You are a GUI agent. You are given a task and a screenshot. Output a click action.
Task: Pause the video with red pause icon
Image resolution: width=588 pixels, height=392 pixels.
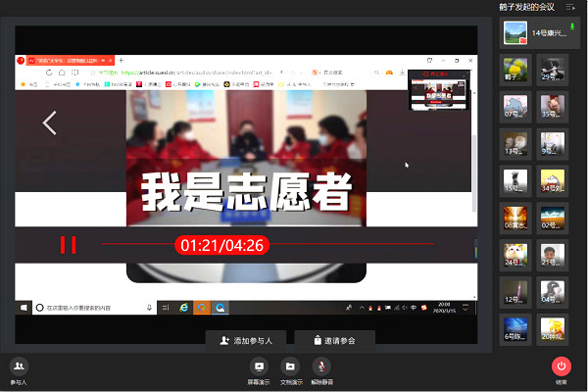click(68, 245)
